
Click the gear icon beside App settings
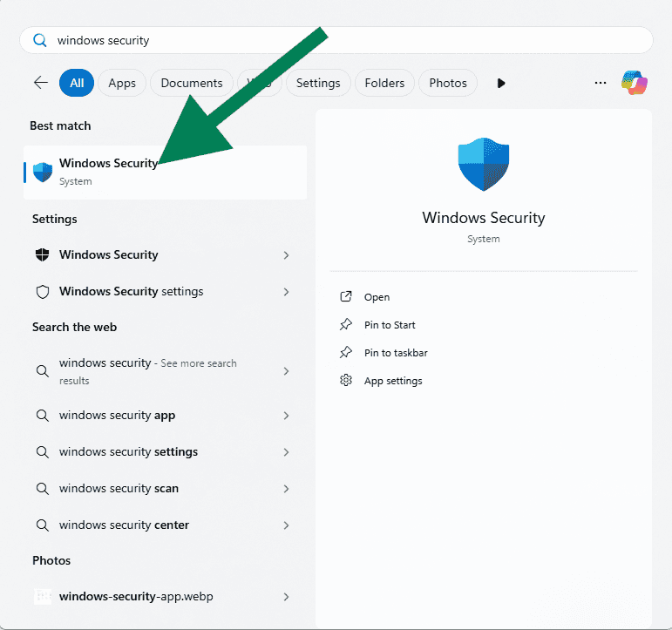tap(346, 380)
